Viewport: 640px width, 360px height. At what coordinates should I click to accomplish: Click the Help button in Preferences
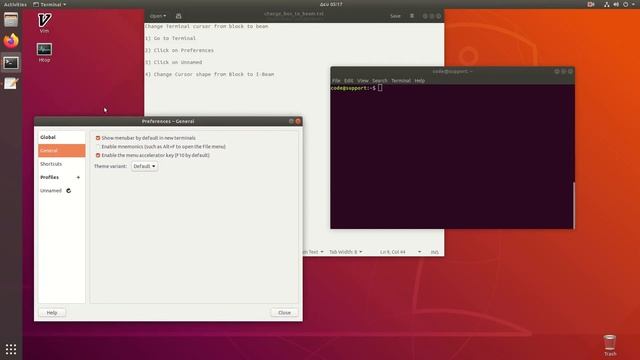click(52, 313)
